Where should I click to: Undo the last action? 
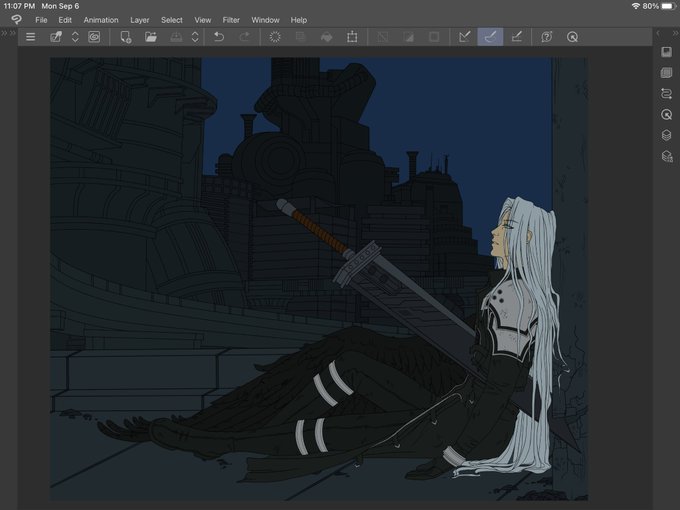(x=219, y=37)
